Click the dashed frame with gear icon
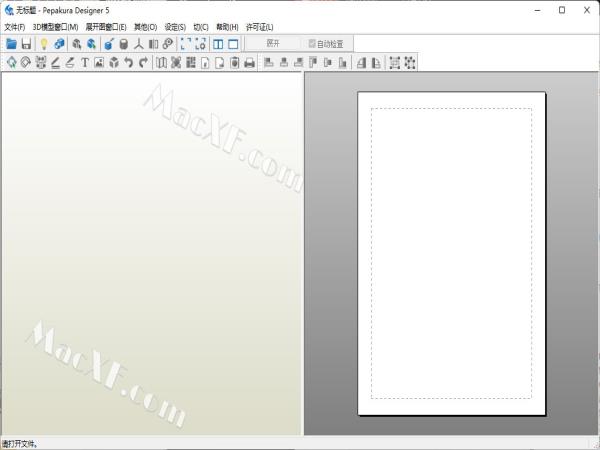Screen dimensions: 600x450 [201, 44]
